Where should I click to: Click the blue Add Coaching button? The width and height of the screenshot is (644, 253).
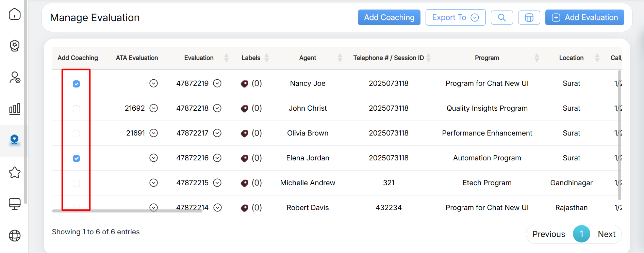pyautogui.click(x=389, y=17)
